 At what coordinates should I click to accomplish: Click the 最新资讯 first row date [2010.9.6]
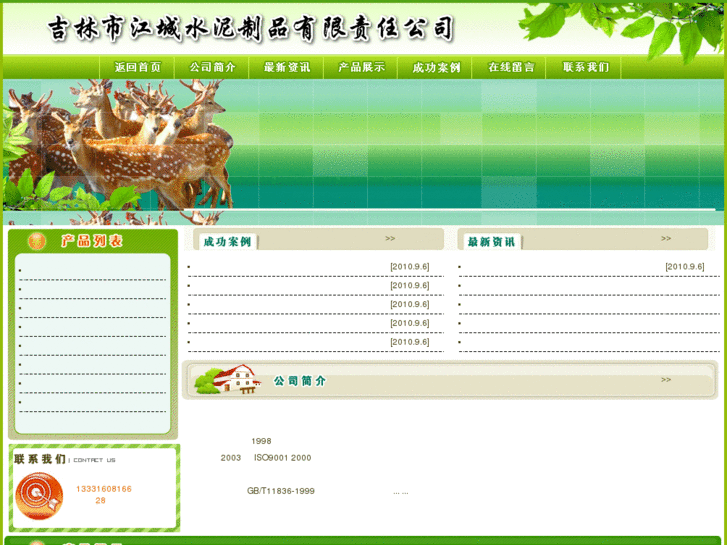coord(685,267)
